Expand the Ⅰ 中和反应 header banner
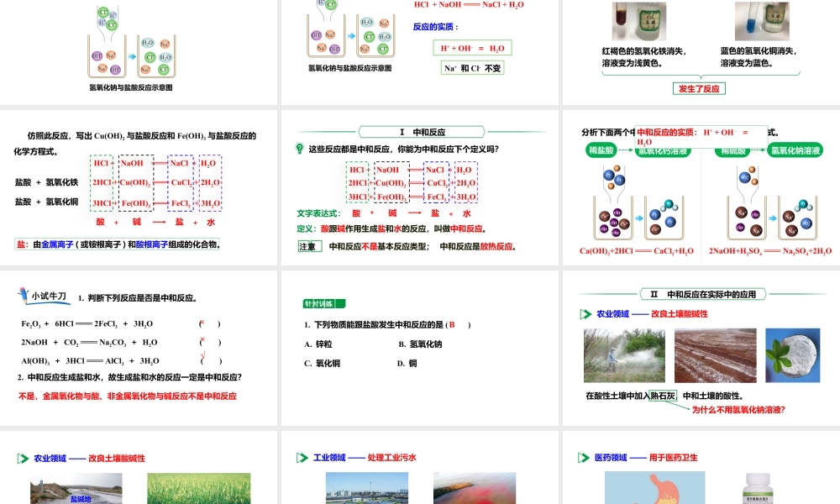Viewport: 840px width, 504px height. click(422, 131)
